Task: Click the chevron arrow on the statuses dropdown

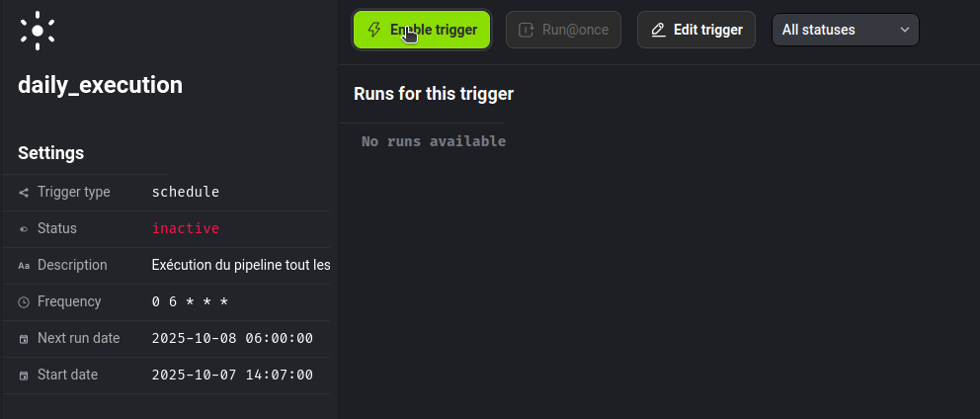Action: (x=904, y=30)
